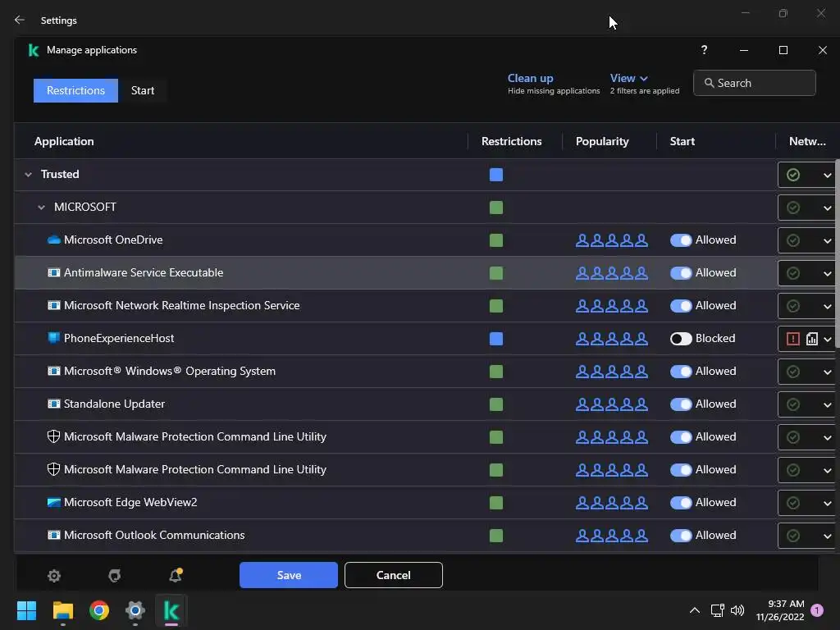Click the Microsoft OneDrive cloud icon
This screenshot has width=840, height=630.
click(53, 240)
